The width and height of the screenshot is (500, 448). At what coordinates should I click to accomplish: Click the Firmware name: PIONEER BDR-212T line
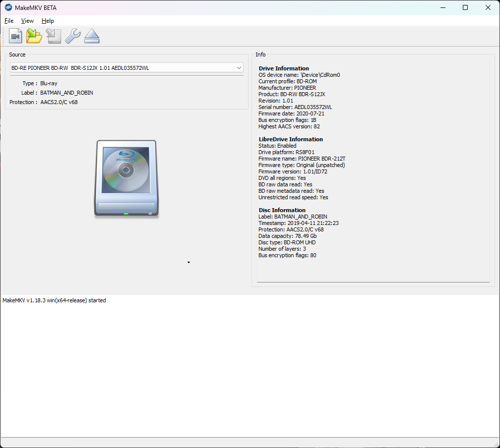[302, 159]
